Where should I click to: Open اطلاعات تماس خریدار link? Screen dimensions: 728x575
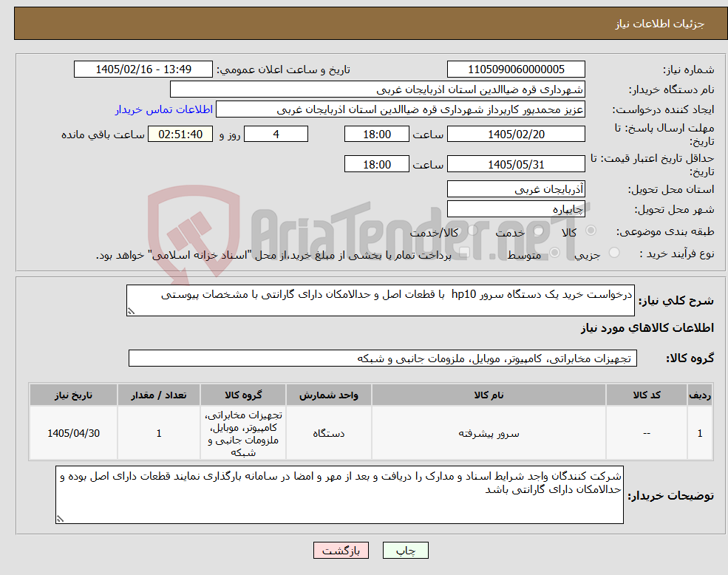click(x=164, y=109)
